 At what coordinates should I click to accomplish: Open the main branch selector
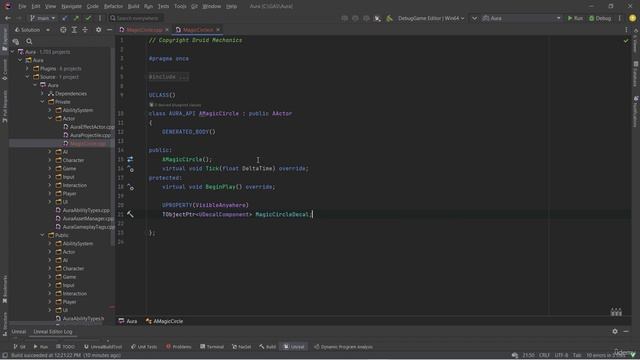[42, 18]
